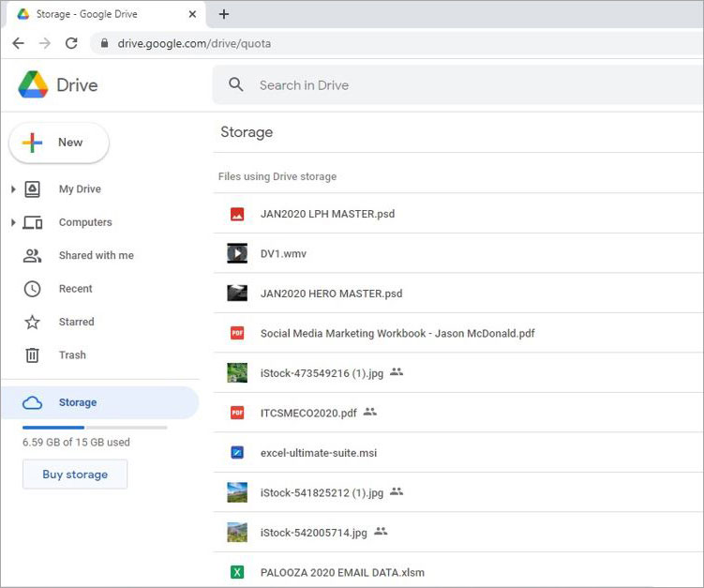Image resolution: width=704 pixels, height=588 pixels.
Task: Select file name DV1.wmv
Action: (283, 254)
